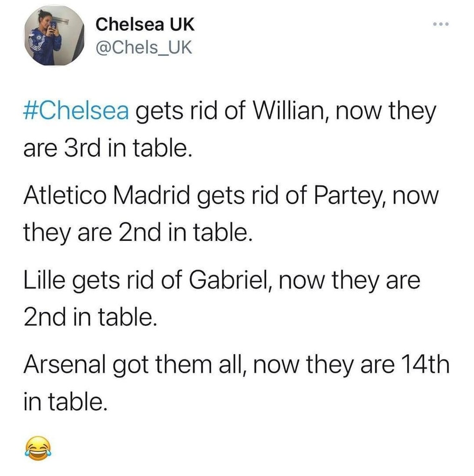Open the three-dot more options menu

[440, 24]
